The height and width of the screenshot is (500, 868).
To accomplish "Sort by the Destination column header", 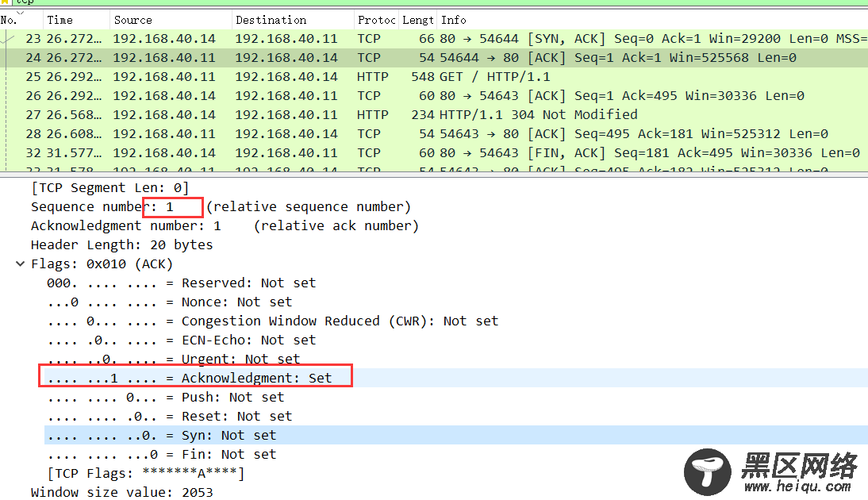I will (293, 20).
